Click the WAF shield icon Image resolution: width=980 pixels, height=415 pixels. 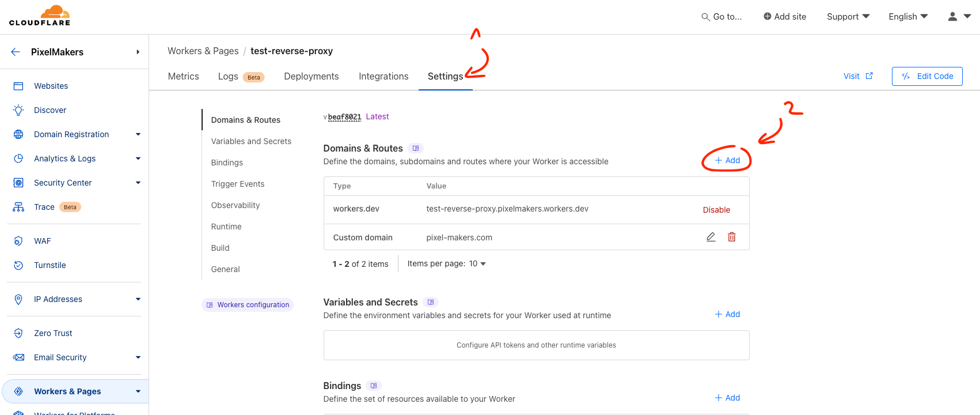coord(18,241)
